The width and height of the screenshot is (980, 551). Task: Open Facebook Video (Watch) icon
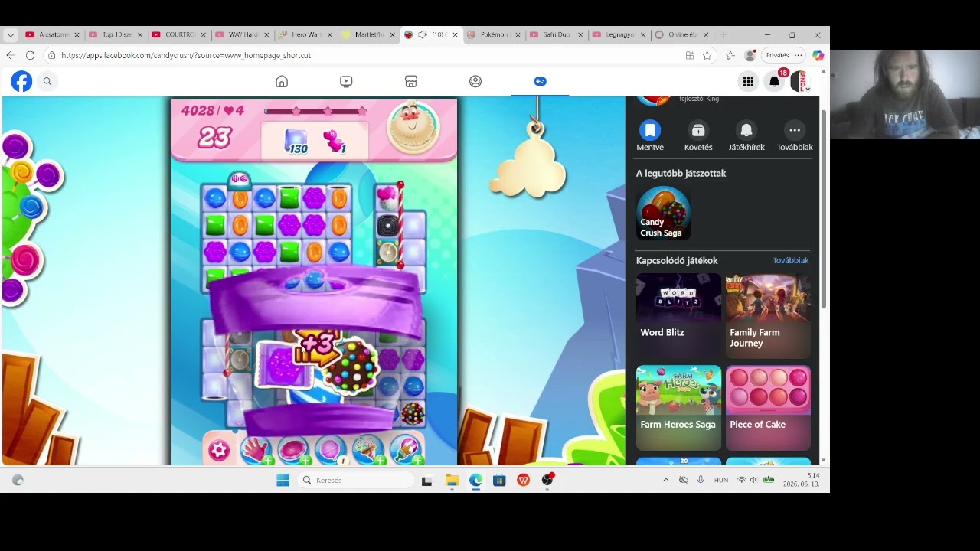coord(346,81)
